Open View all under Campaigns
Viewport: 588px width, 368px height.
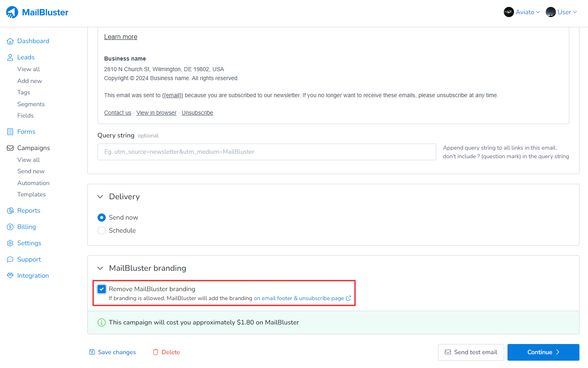[x=28, y=159]
